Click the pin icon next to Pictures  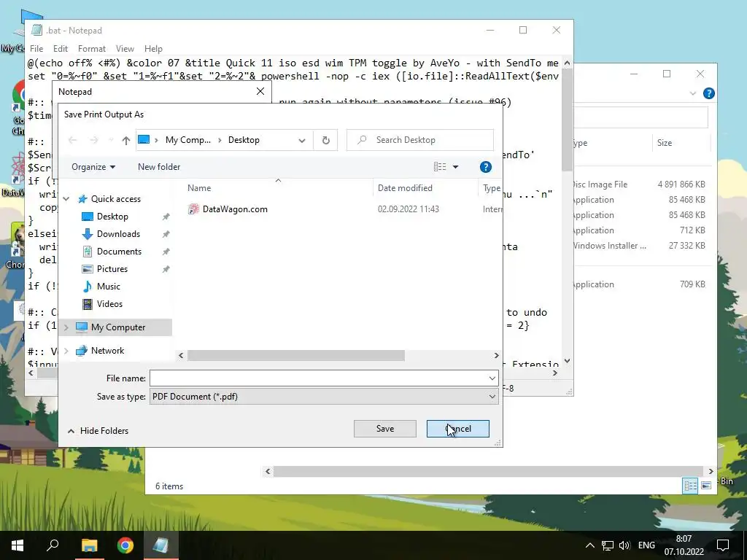[x=166, y=269]
